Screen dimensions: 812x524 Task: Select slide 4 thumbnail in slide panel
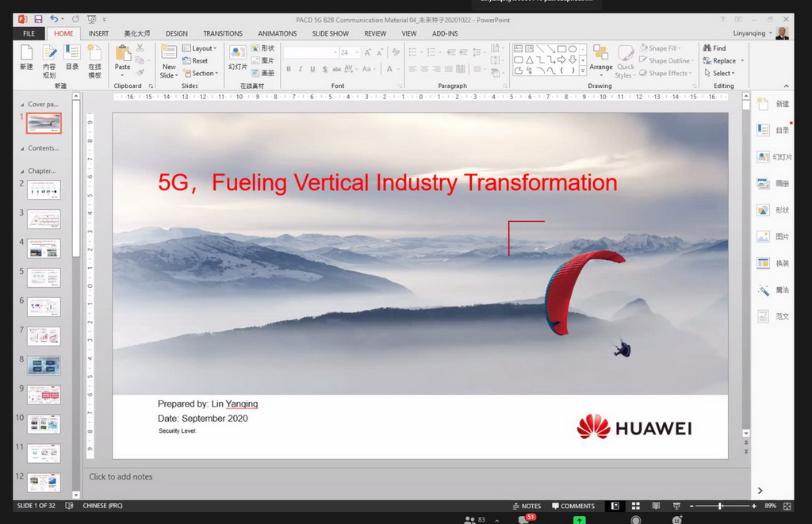[x=44, y=249]
